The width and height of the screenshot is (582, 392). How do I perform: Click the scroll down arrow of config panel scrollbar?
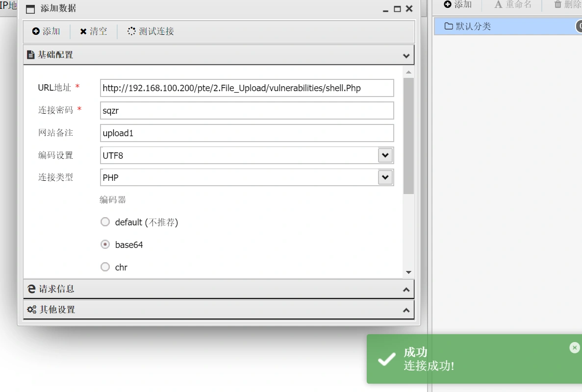pyautogui.click(x=408, y=272)
